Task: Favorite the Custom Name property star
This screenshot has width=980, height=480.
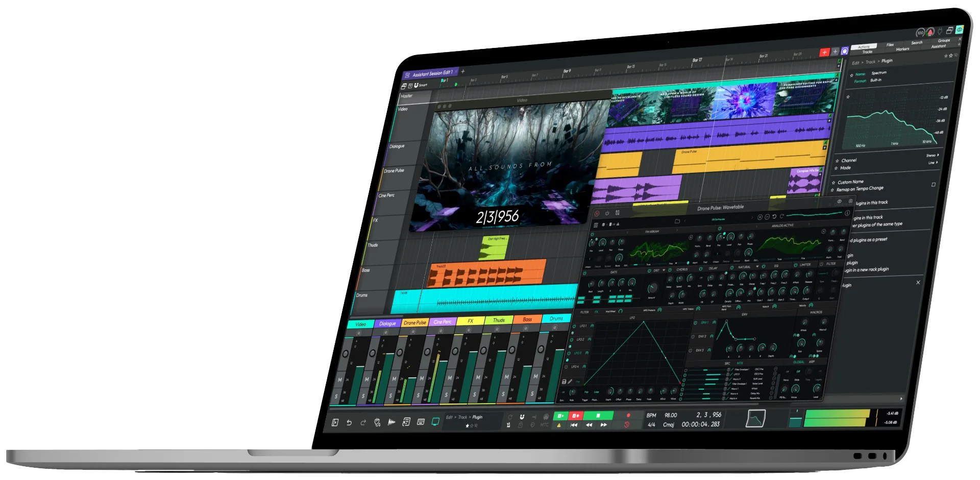Action: click(x=834, y=183)
